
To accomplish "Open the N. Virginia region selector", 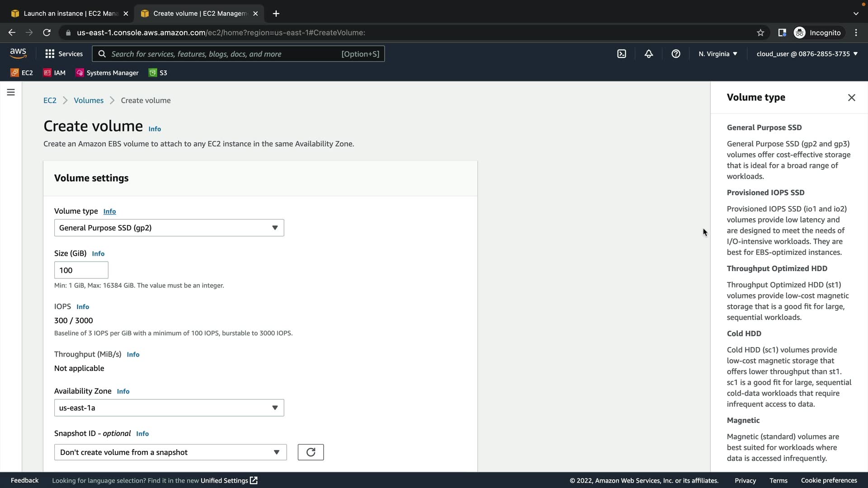I will [718, 54].
